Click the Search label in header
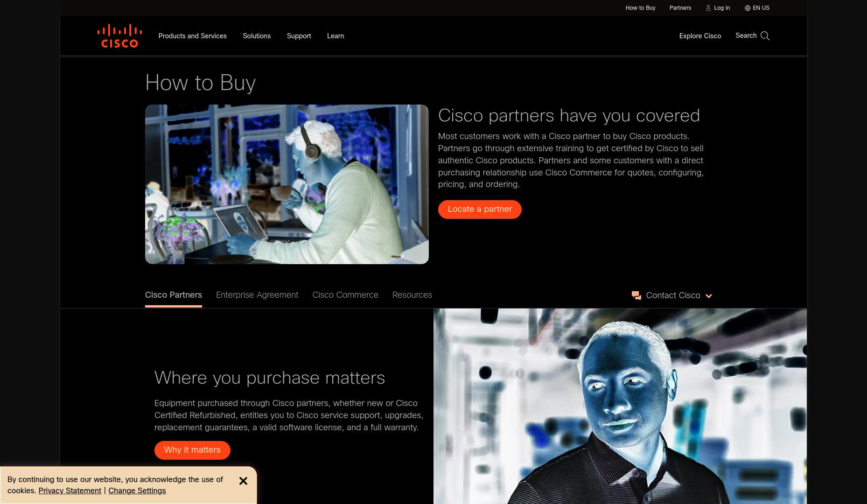867x504 pixels. click(746, 35)
